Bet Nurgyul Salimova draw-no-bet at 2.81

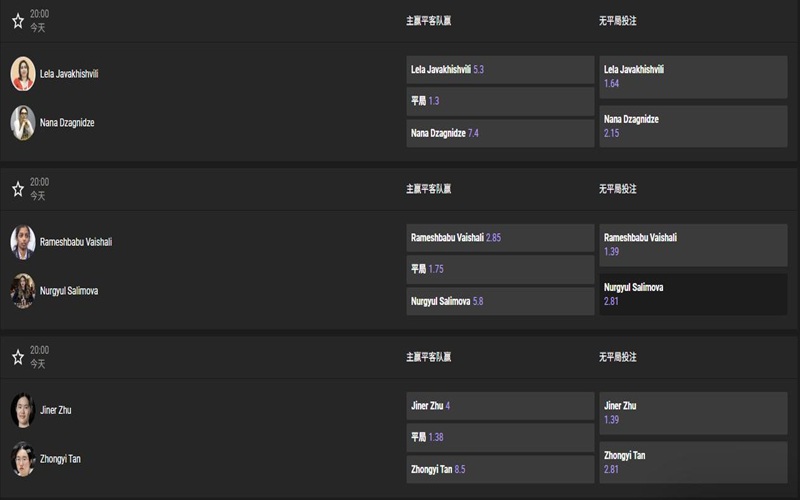coord(693,294)
